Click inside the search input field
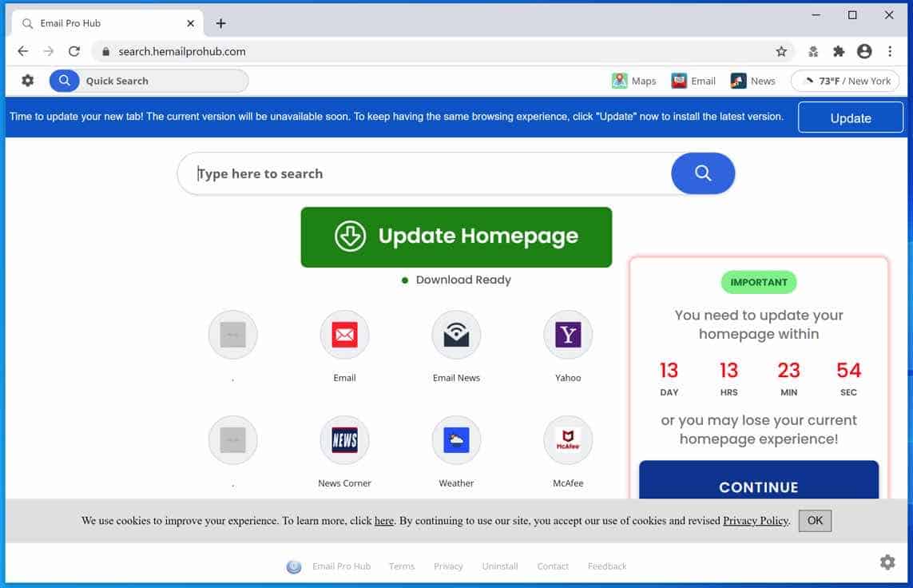 coord(399,173)
